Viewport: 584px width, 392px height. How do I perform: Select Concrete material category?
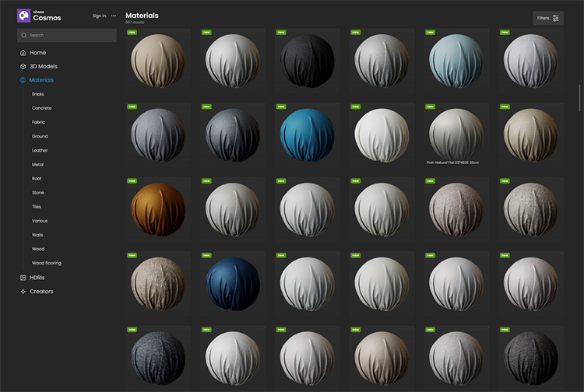[42, 108]
